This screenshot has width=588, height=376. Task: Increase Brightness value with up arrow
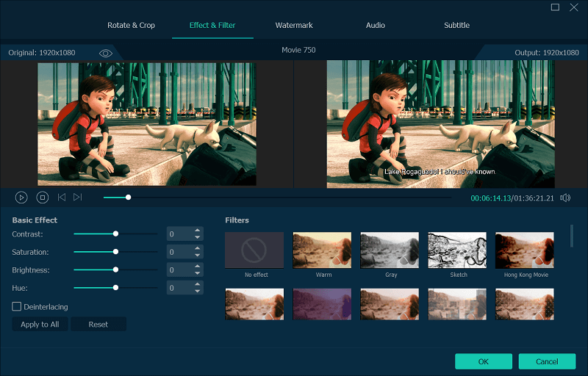(x=197, y=267)
